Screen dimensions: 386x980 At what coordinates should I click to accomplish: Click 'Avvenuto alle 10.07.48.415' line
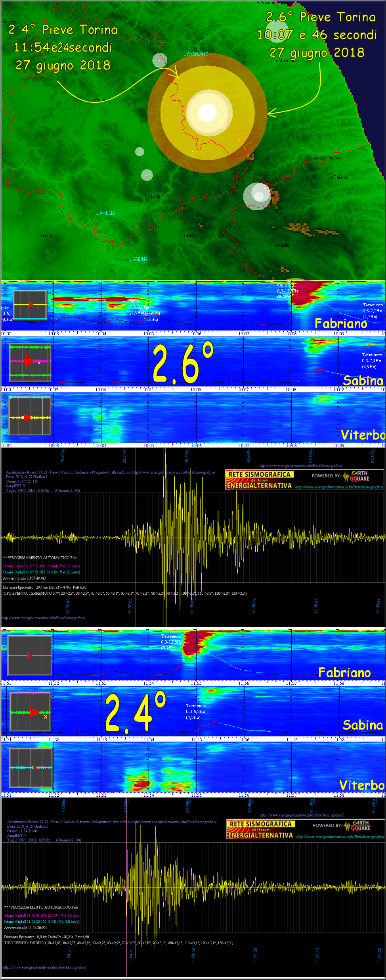[25, 578]
